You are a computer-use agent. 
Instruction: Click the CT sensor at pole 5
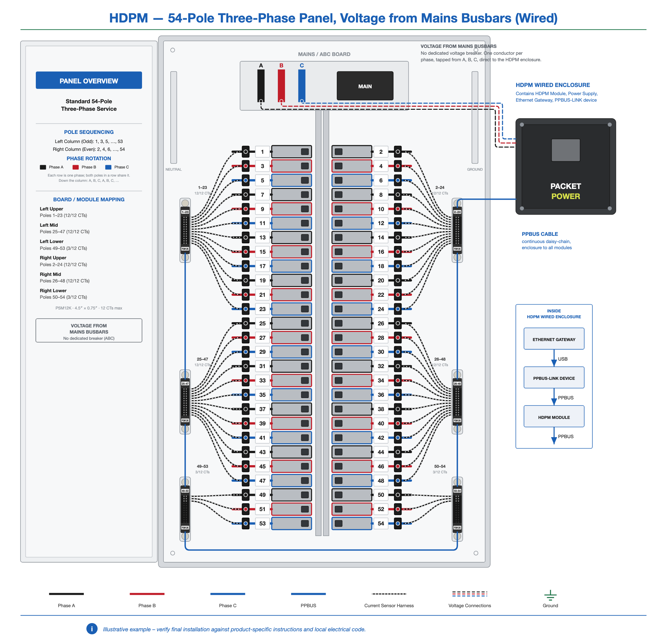pos(245,180)
